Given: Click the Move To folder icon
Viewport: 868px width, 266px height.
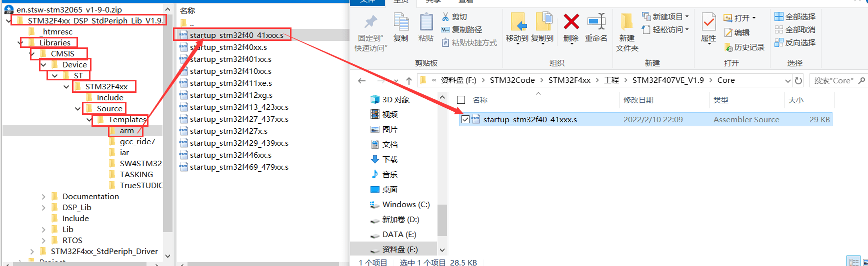Looking at the screenshot, I should (x=518, y=22).
